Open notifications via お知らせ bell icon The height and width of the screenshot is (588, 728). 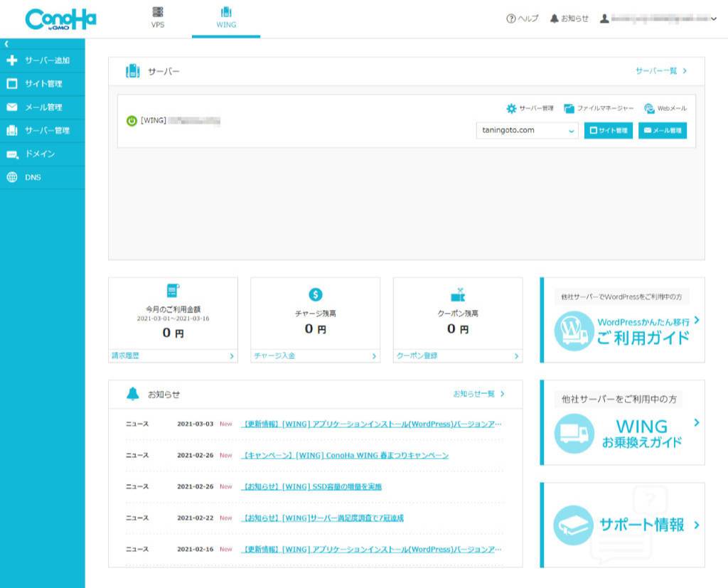pyautogui.click(x=555, y=18)
